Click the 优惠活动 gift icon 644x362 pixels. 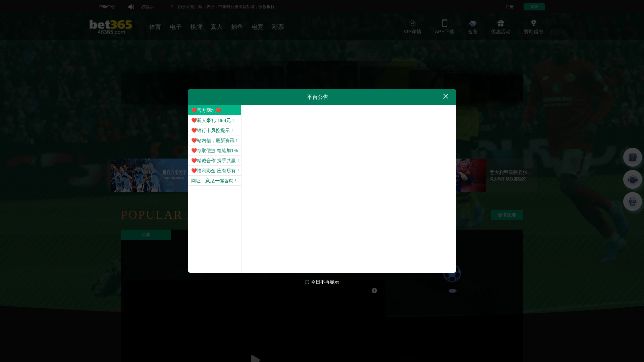[500, 23]
